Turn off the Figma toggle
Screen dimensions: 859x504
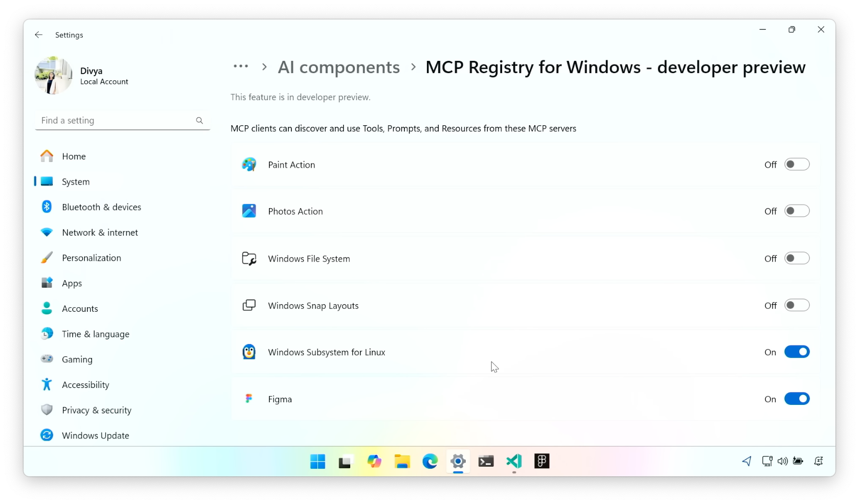pos(797,399)
